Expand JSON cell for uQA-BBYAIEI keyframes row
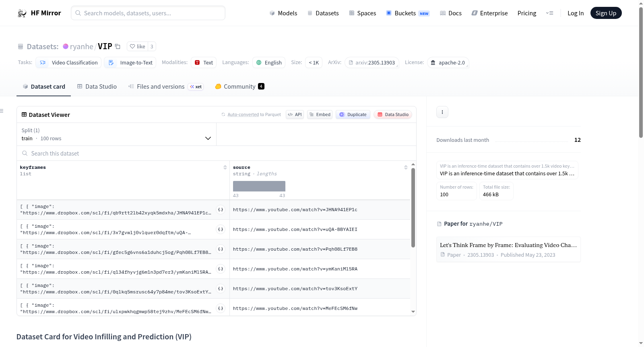 pos(221,229)
